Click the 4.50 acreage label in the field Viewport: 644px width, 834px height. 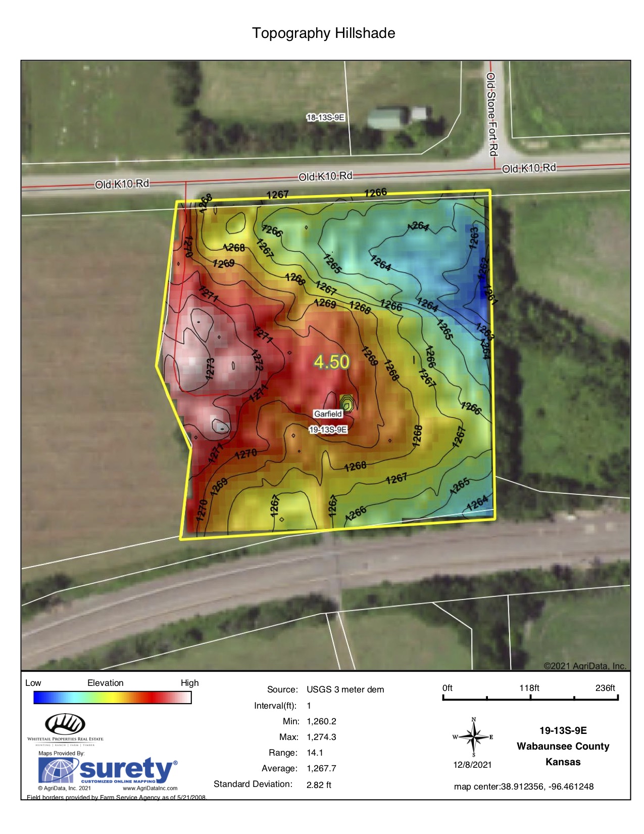click(x=331, y=362)
